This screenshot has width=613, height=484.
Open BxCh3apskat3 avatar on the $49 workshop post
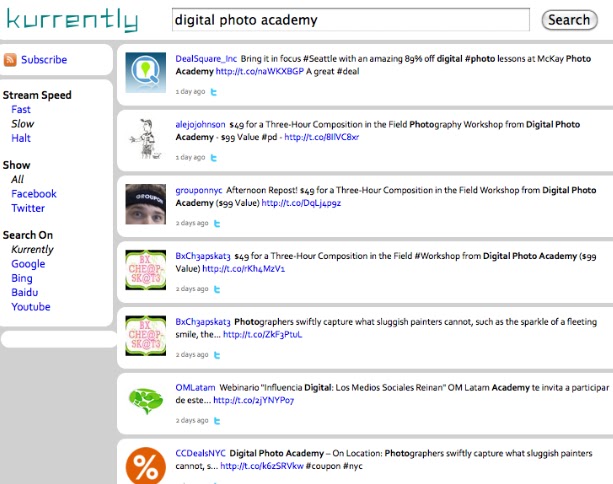click(x=145, y=270)
